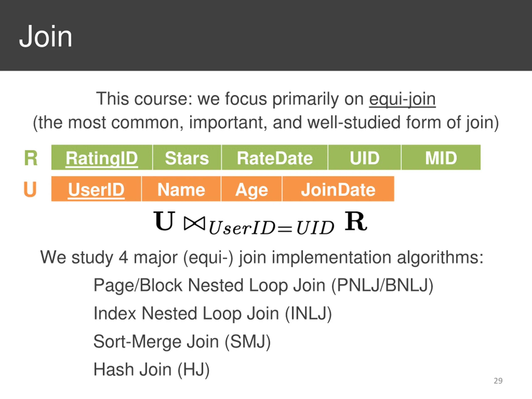This screenshot has width=532, height=399.
Task: Select the underlined UserID cell
Action: point(96,189)
